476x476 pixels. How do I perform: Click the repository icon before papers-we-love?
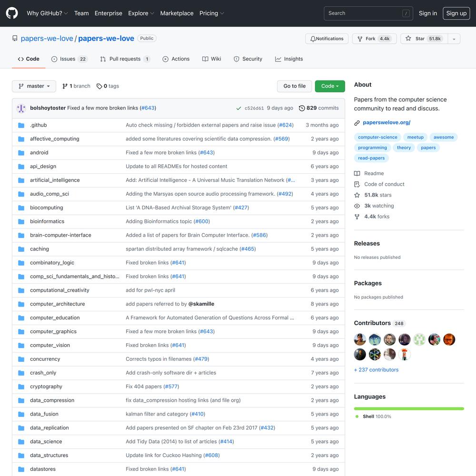(x=15, y=39)
